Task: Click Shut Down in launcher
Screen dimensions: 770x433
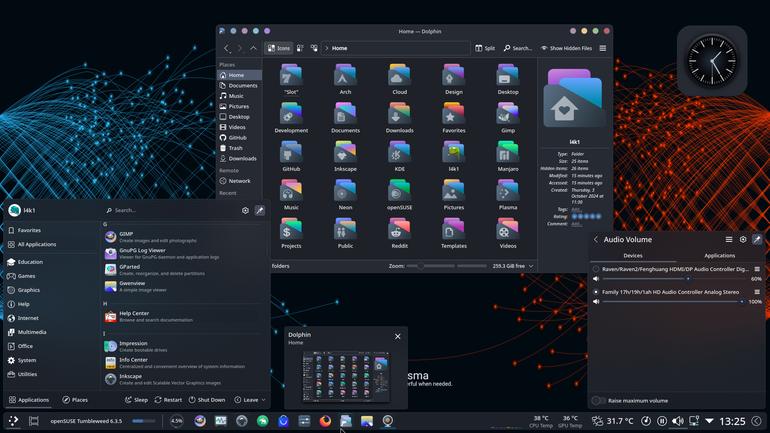Action: [207, 400]
